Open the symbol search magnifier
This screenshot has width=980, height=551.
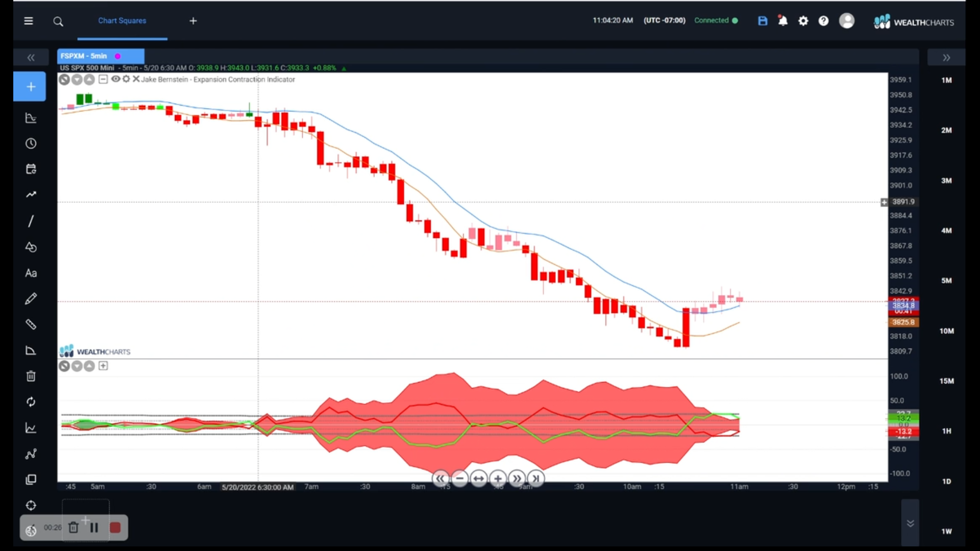(x=58, y=21)
